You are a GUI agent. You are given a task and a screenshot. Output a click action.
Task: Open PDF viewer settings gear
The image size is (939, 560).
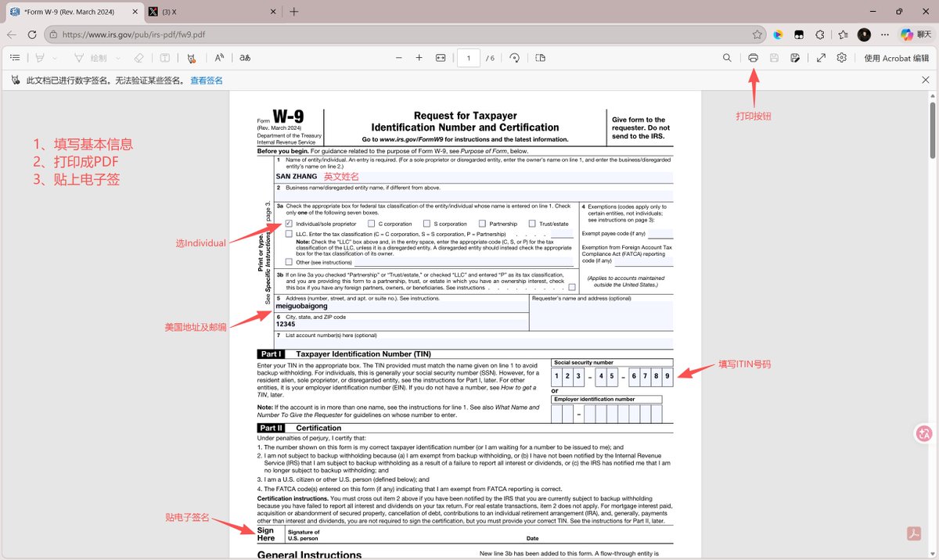click(x=842, y=57)
